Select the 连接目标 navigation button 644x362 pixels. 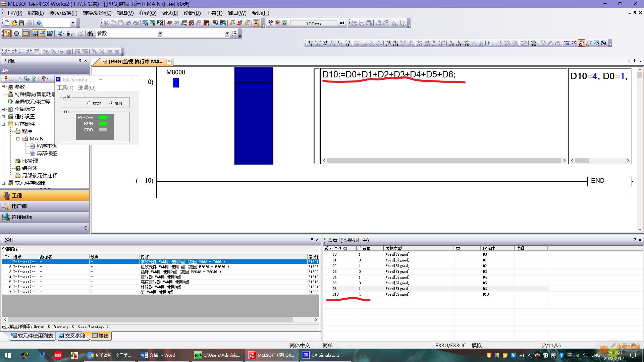click(x=45, y=217)
